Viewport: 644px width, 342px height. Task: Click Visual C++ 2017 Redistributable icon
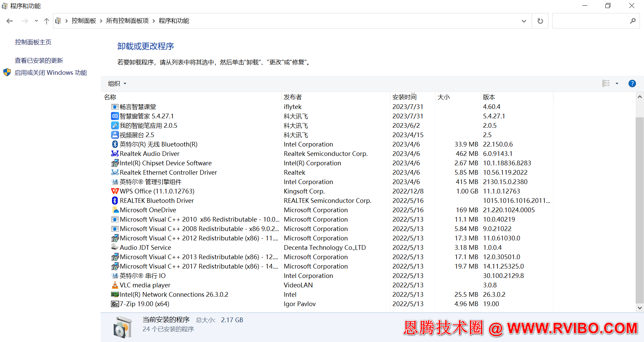click(x=115, y=266)
